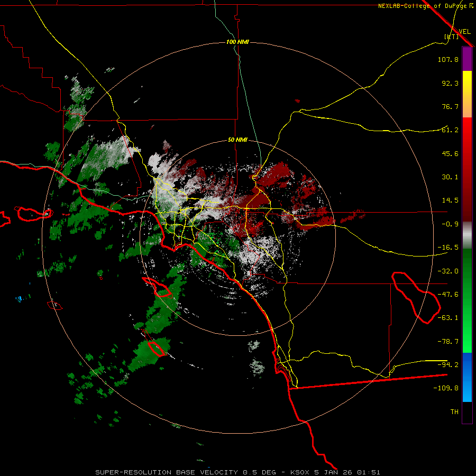The height and width of the screenshot is (476, 476).
Task: Select the 14.5 scale value
Action: click(x=450, y=200)
